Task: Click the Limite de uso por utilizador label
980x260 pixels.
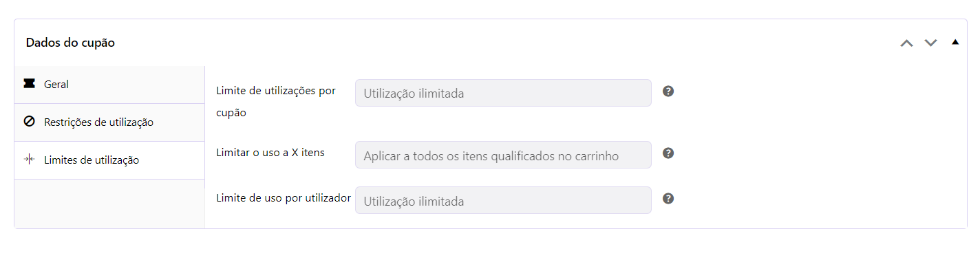Action: click(x=284, y=197)
